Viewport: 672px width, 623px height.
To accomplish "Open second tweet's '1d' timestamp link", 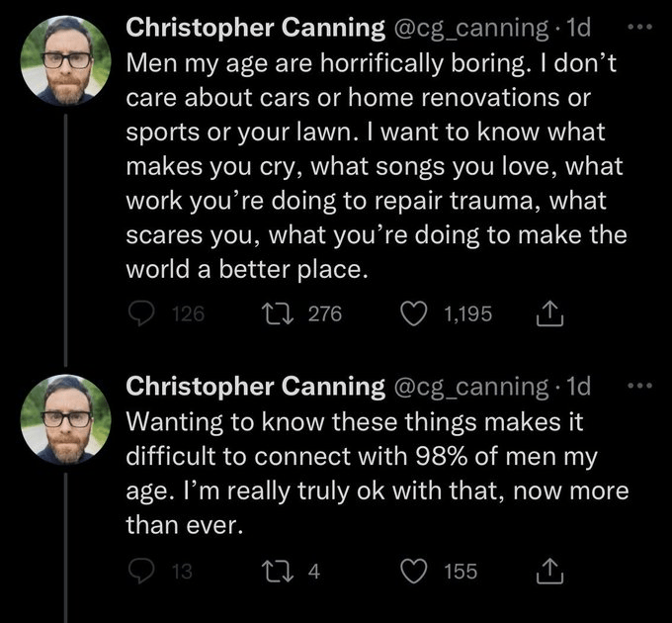I will 581,385.
